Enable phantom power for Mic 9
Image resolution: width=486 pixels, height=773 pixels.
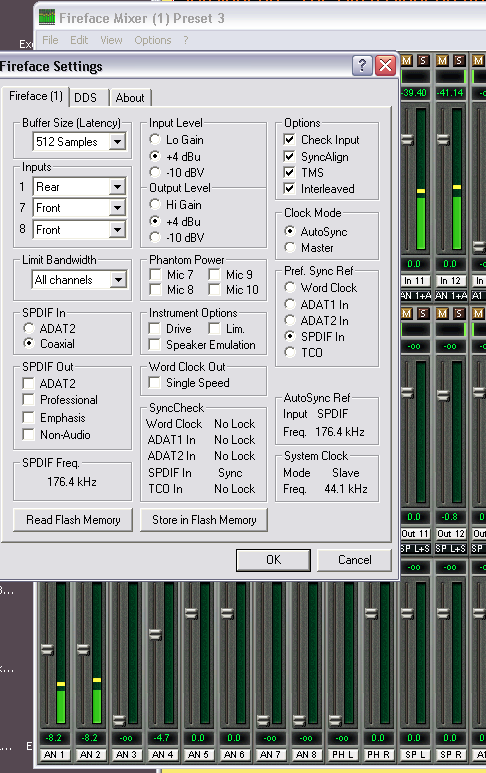[x=214, y=274]
